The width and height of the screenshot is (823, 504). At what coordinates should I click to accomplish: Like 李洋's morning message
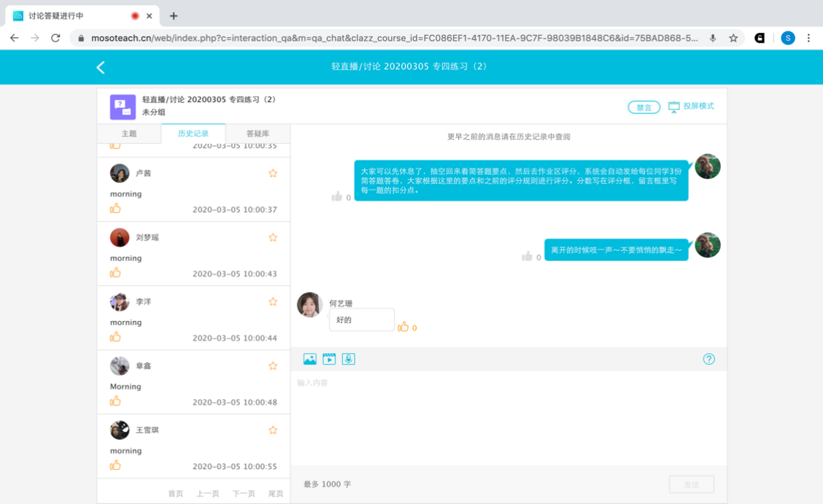coord(115,337)
